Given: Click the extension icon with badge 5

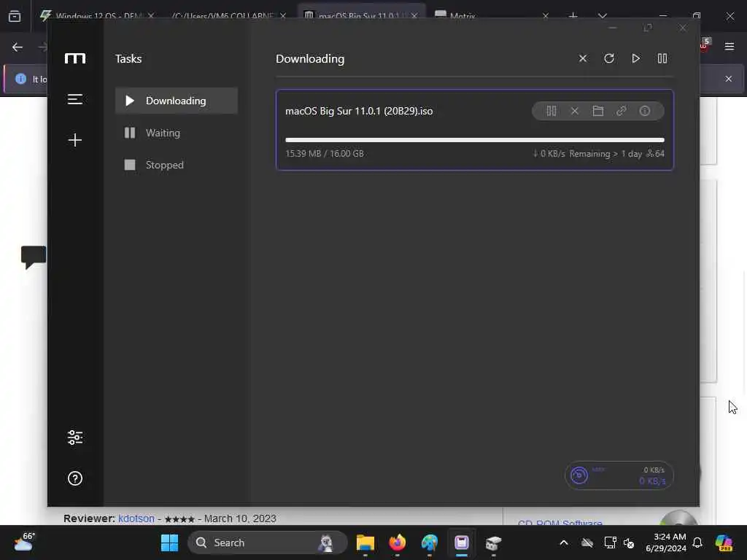Looking at the screenshot, I should point(705,44).
